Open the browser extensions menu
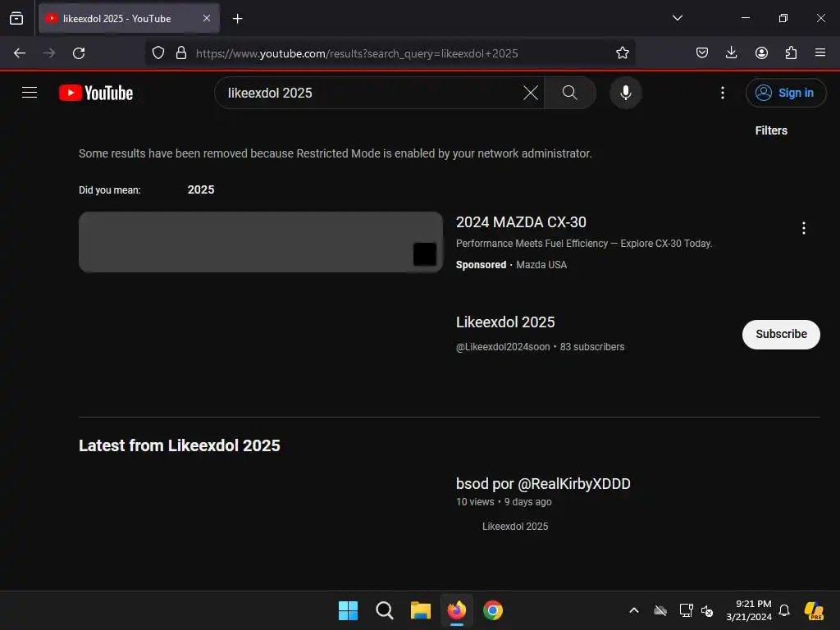This screenshot has height=630, width=840. pyautogui.click(x=791, y=52)
